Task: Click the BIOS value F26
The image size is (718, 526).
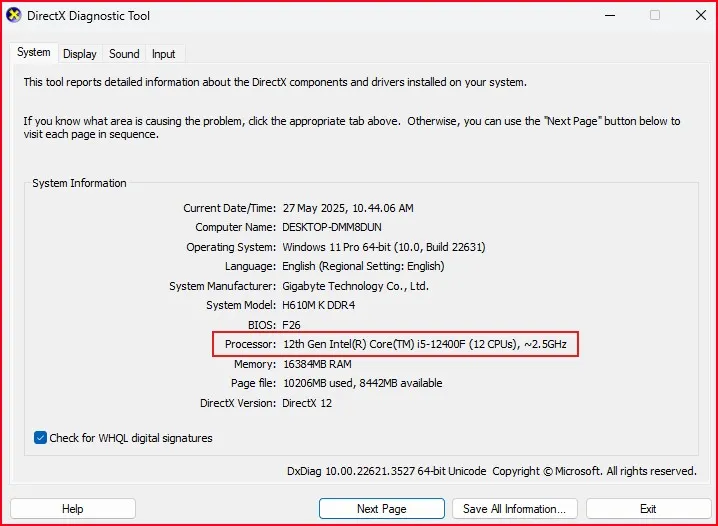Action: pyautogui.click(x=291, y=325)
